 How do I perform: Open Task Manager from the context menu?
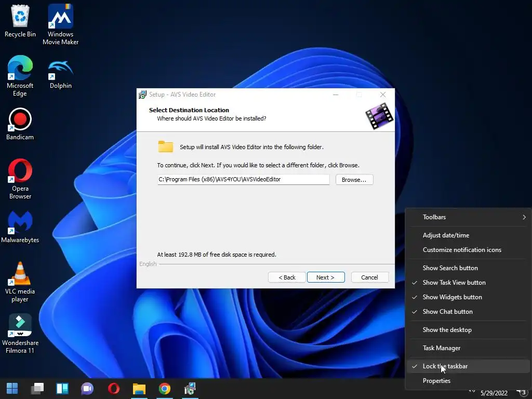point(468,348)
